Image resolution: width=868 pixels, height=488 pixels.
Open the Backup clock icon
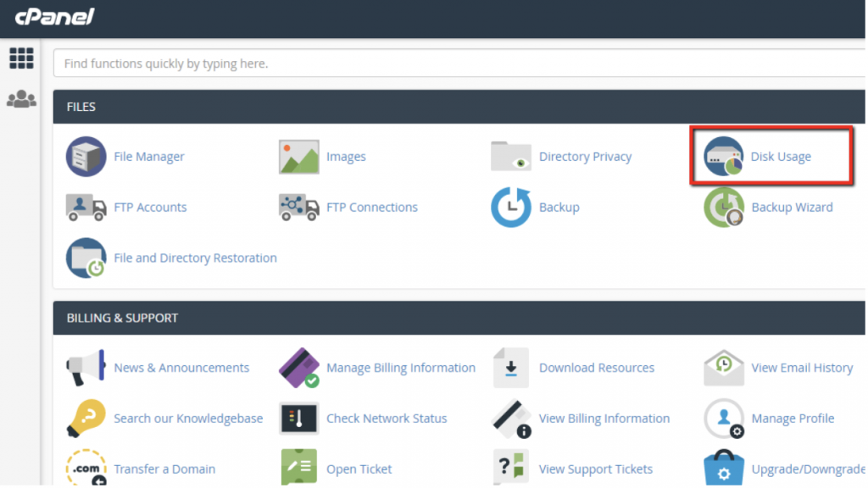point(511,208)
